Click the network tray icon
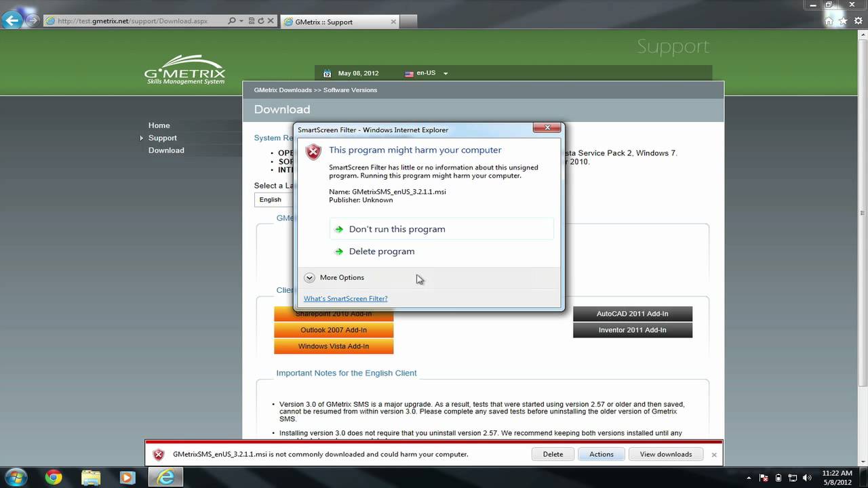This screenshot has width=868, height=488. tap(793, 478)
